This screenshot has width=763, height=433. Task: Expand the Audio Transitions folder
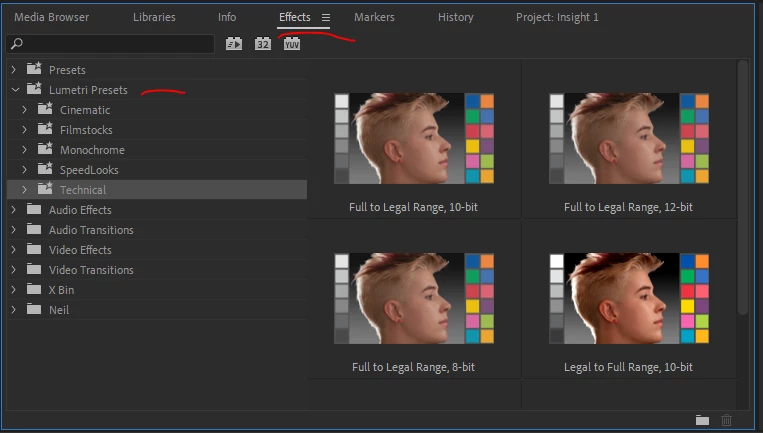point(14,230)
